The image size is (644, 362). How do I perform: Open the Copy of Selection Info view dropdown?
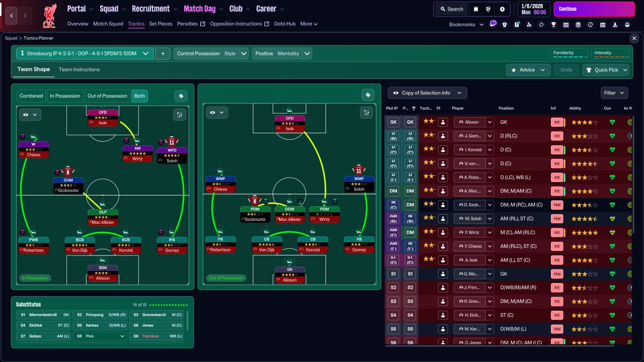click(427, 93)
